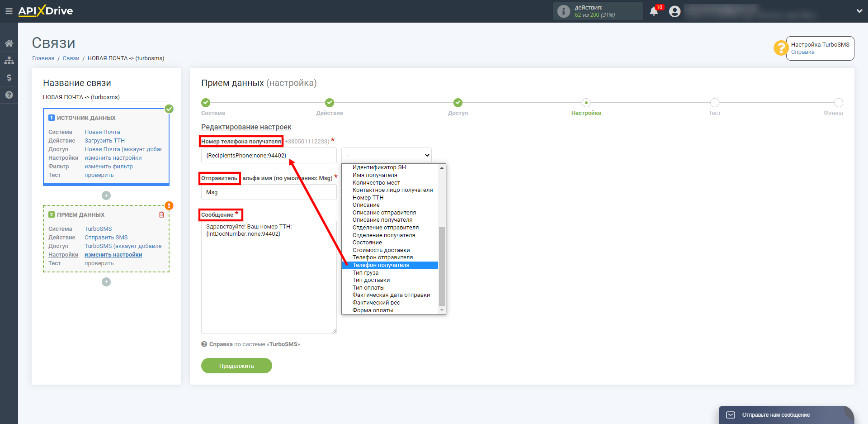
Task: Go to the Связи breadcrumb
Action: 71,58
